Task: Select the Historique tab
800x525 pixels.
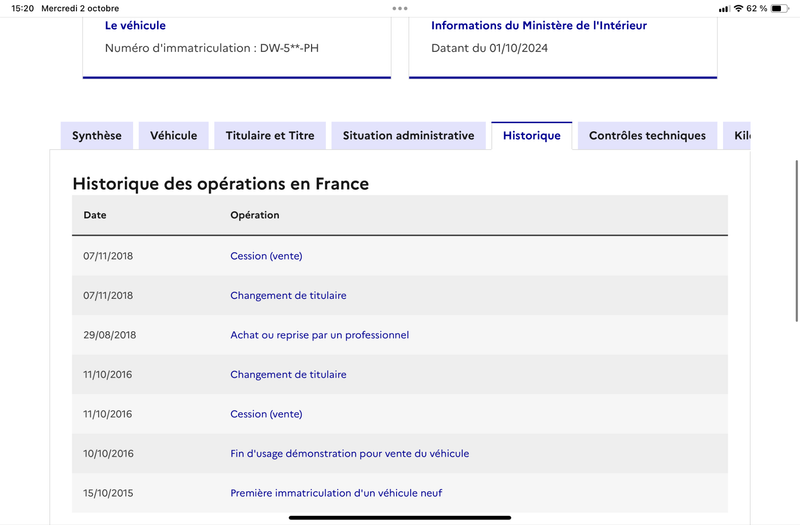Action: coord(532,136)
